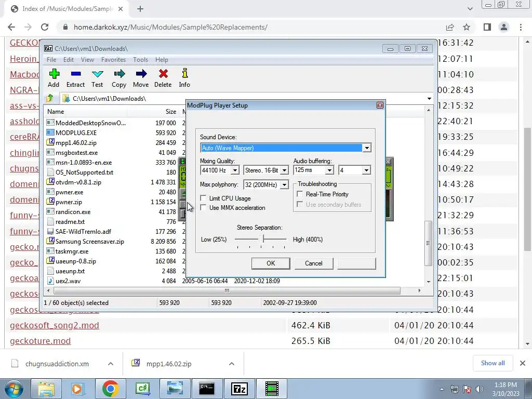Viewport: 532px width, 399px height.
Task: Open the 7-Zip Help menu
Action: click(162, 60)
